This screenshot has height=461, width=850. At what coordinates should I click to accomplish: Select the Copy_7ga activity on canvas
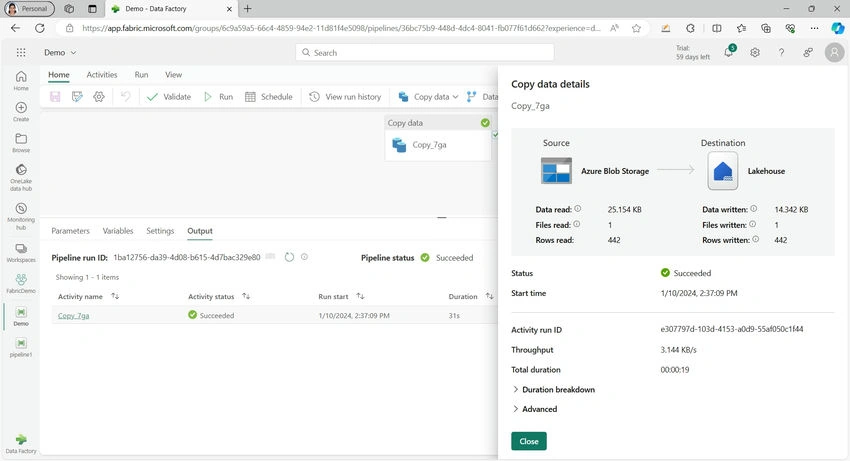point(438,138)
